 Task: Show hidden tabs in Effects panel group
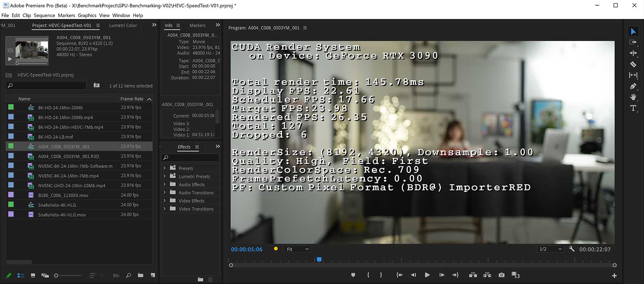coord(218,146)
